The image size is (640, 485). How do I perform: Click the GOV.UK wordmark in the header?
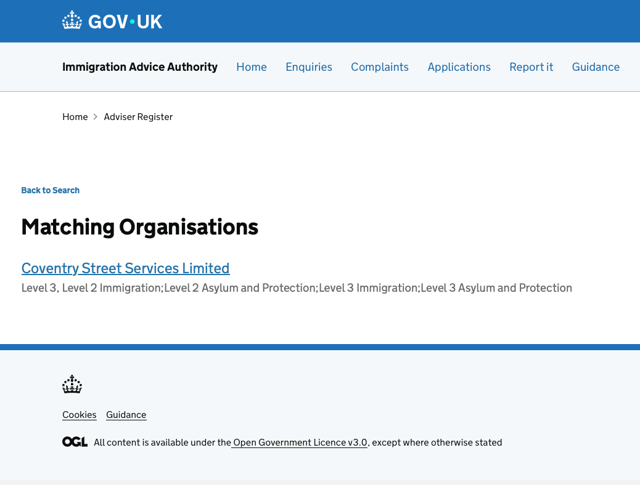125,22
